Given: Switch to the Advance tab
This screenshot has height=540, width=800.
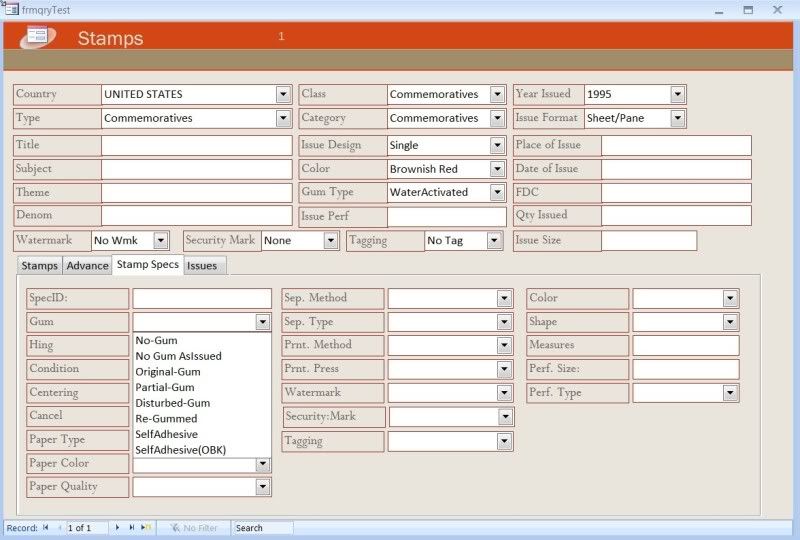Looking at the screenshot, I should click(x=87, y=265).
